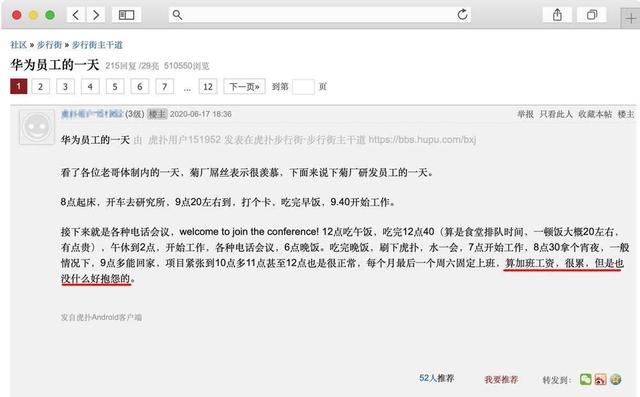Click the 楼主 badge beside username
Screen dimensions: 640x397
157,114
